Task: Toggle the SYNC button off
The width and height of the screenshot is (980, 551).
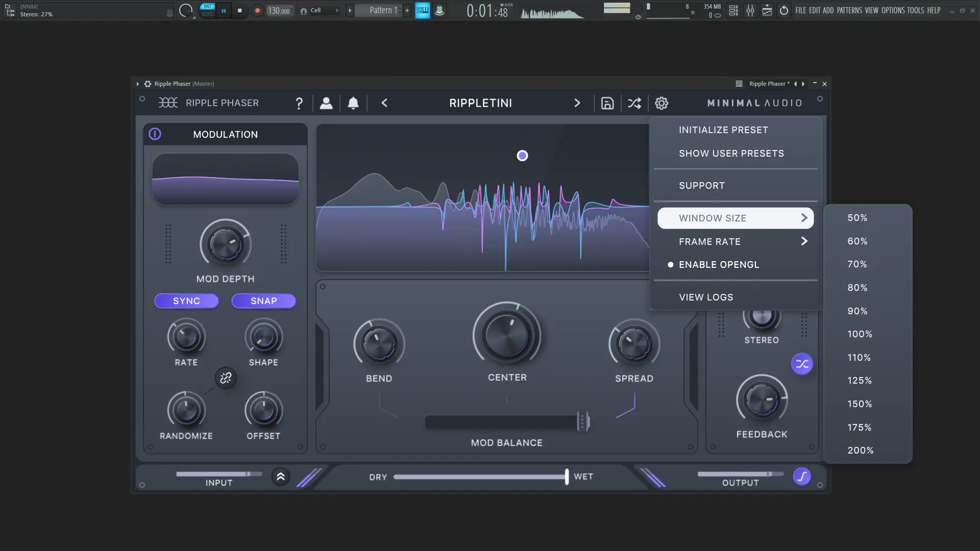Action: (x=186, y=301)
